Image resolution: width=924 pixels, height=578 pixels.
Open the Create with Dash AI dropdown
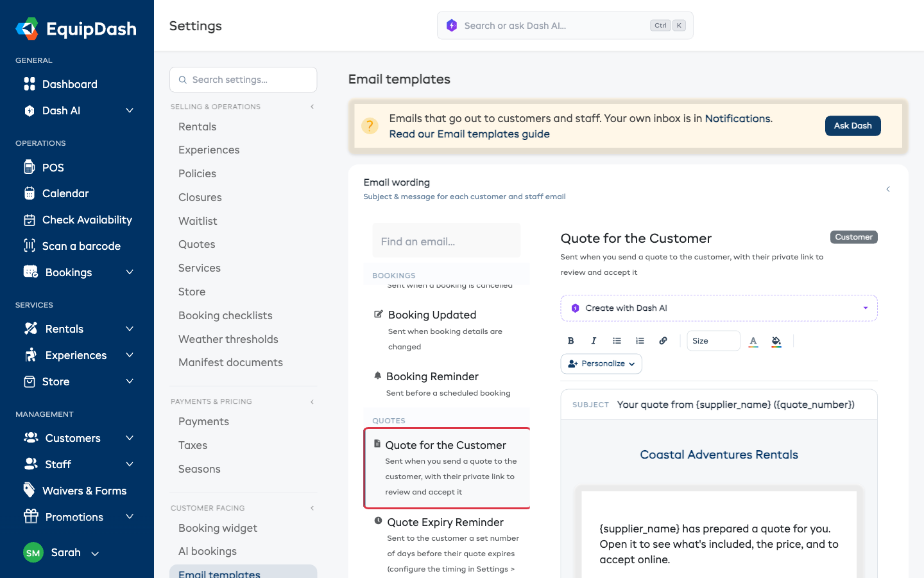719,308
